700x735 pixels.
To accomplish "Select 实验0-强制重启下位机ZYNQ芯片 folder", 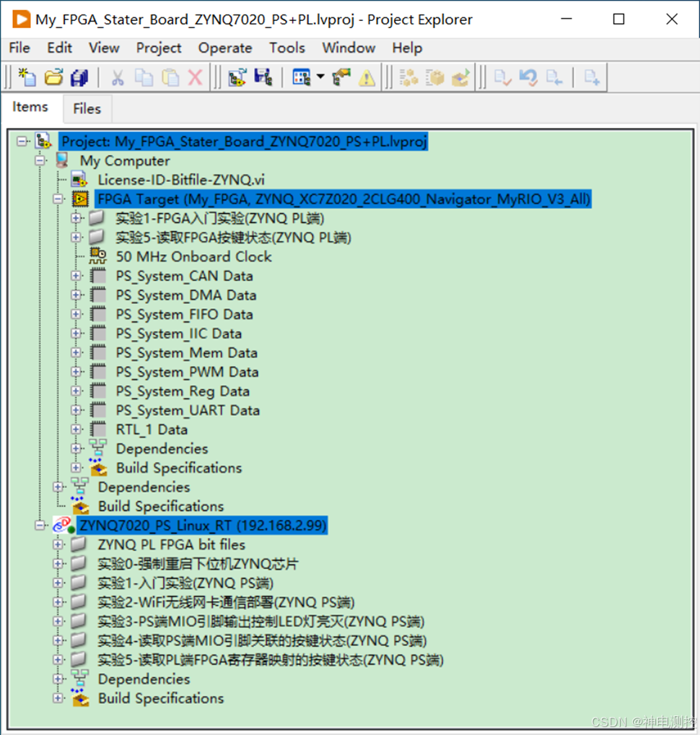I will click(198, 564).
